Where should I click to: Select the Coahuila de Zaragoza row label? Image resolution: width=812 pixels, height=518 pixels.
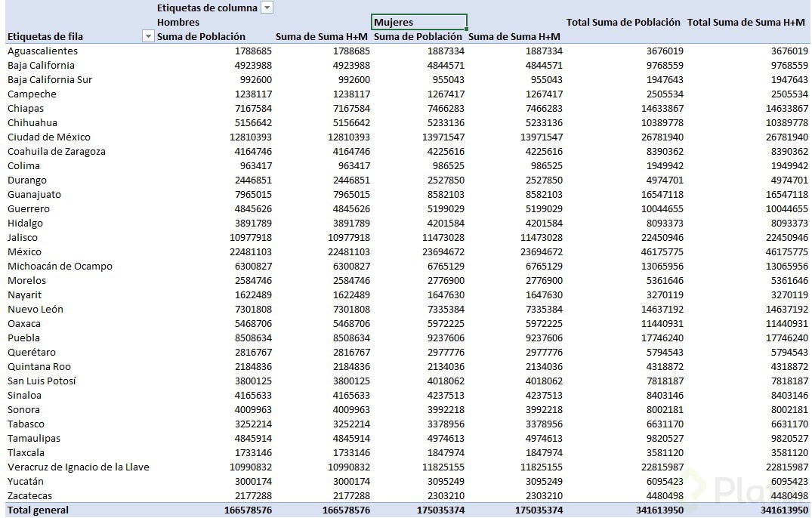[57, 152]
